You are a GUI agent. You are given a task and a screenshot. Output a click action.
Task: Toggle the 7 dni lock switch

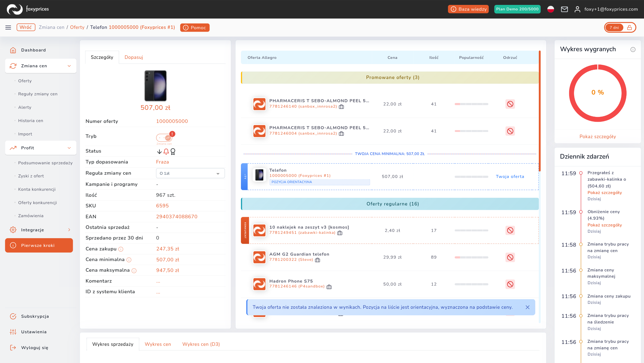(x=620, y=28)
